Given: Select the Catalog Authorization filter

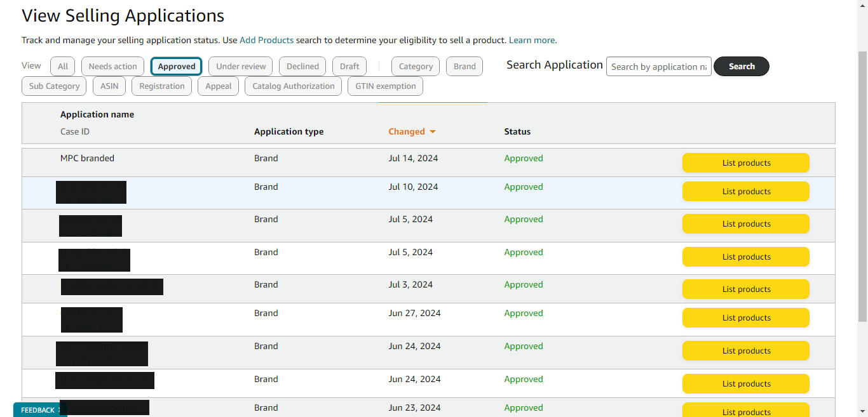Looking at the screenshot, I should [293, 86].
